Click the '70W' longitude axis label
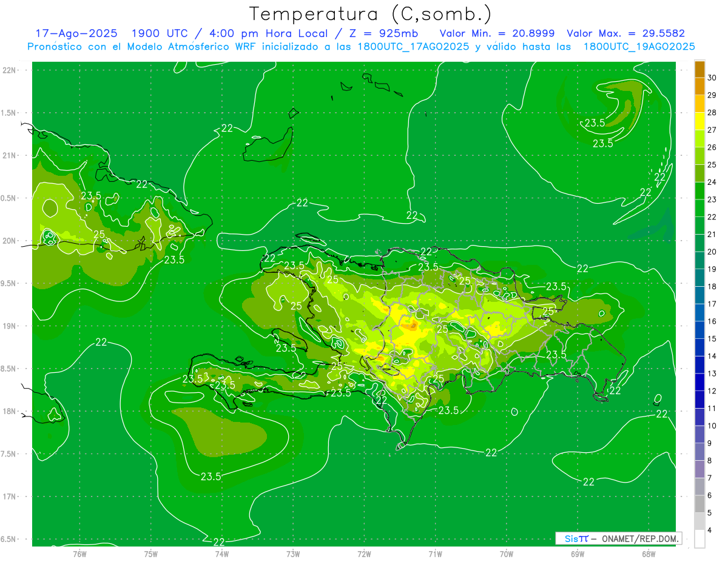 507,554
